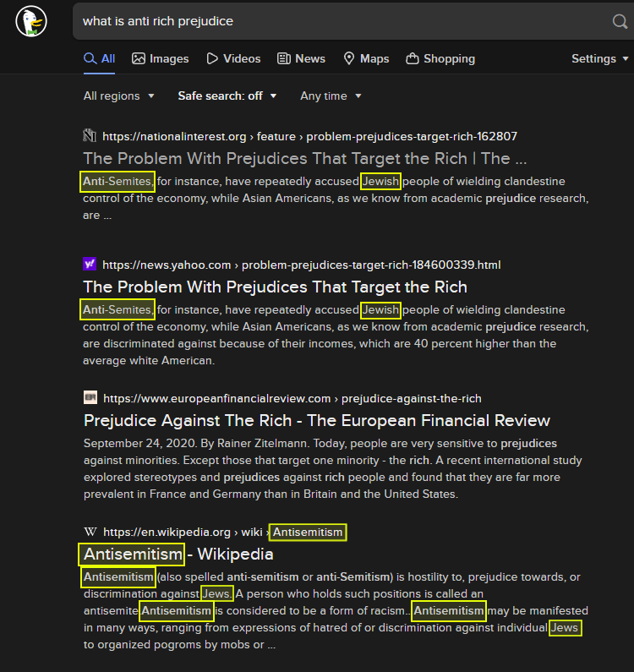Click the Yahoo News favicon
Image resolution: width=634 pixels, height=672 pixels.
click(x=90, y=264)
